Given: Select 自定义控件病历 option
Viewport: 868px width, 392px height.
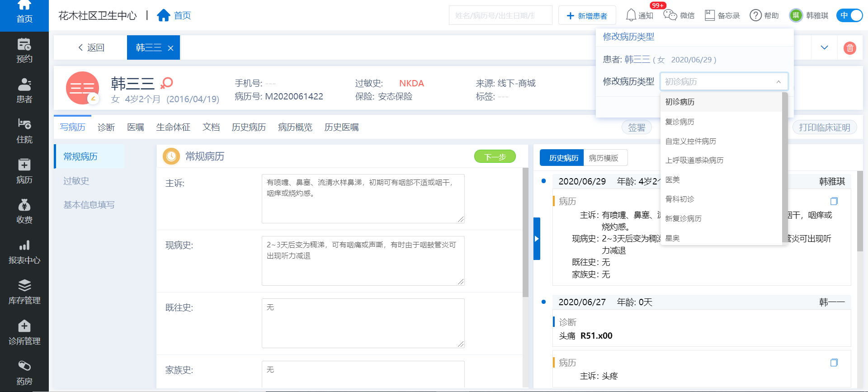Looking at the screenshot, I should [x=721, y=141].
